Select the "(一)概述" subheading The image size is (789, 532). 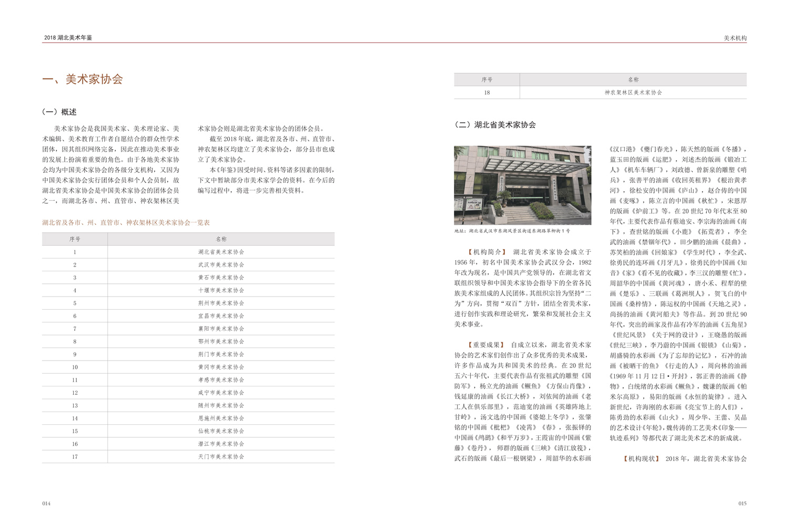[59, 112]
